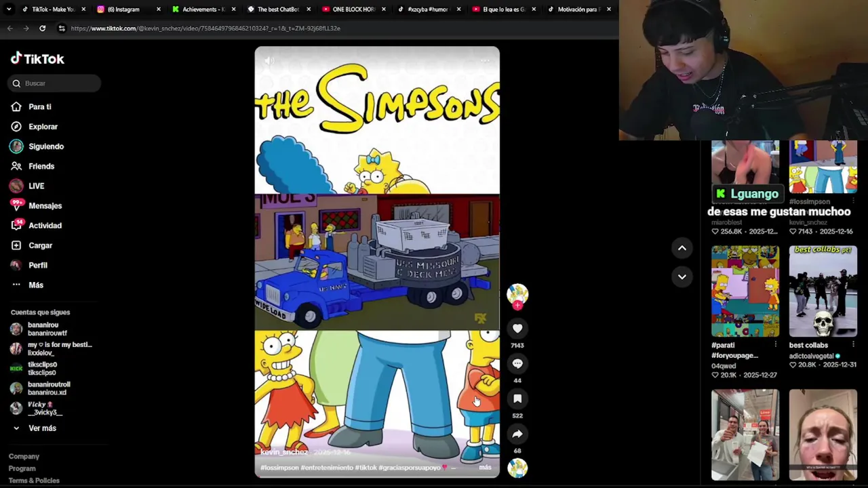The height and width of the screenshot is (488, 868).
Task: Open video options three-dots menu
Action: coord(485,61)
